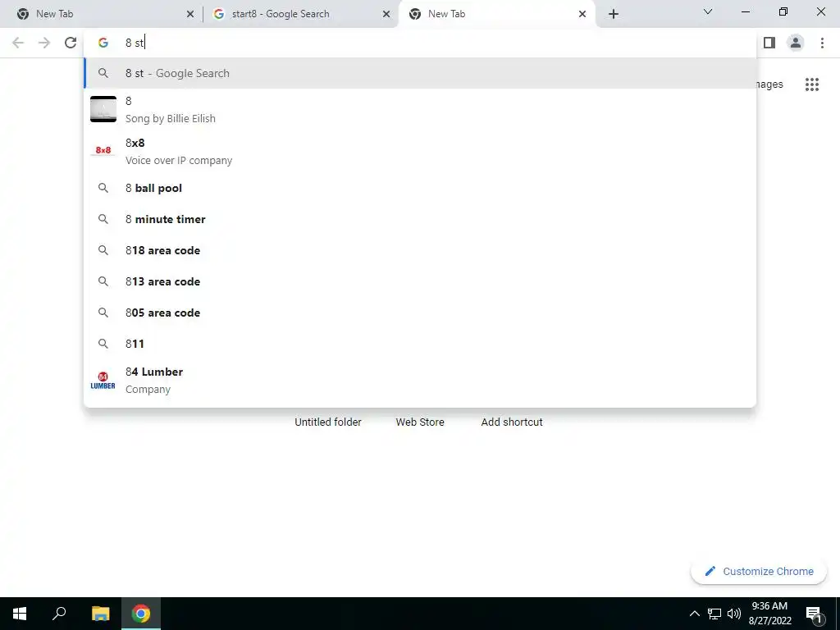This screenshot has height=630, width=840.
Task: Open the volume tray icon
Action: tap(734, 614)
